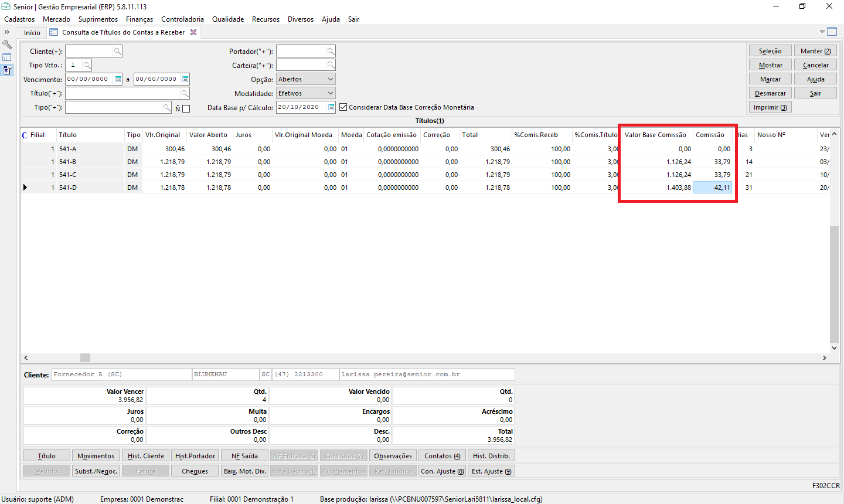This screenshot has height=504, width=844.
Task: Toggle Considerar Data Base Correção Monetária checkbox
Action: [x=343, y=107]
